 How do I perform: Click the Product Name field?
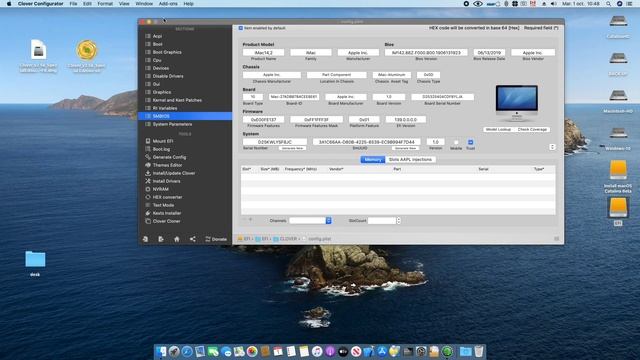(x=263, y=53)
